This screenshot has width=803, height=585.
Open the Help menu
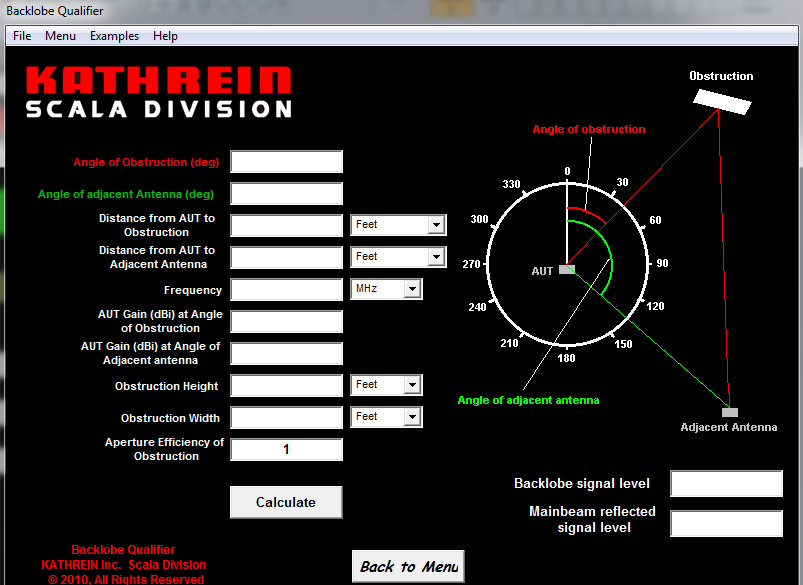tap(165, 35)
